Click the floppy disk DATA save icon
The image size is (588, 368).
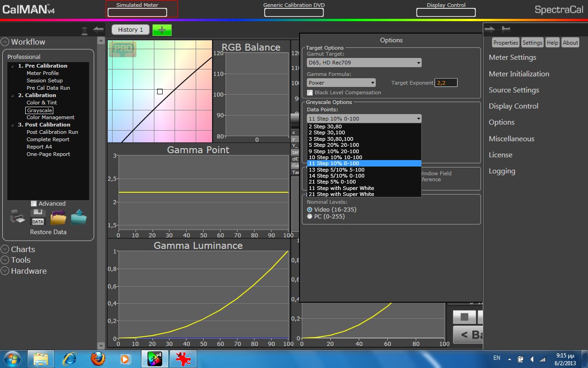click(38, 217)
